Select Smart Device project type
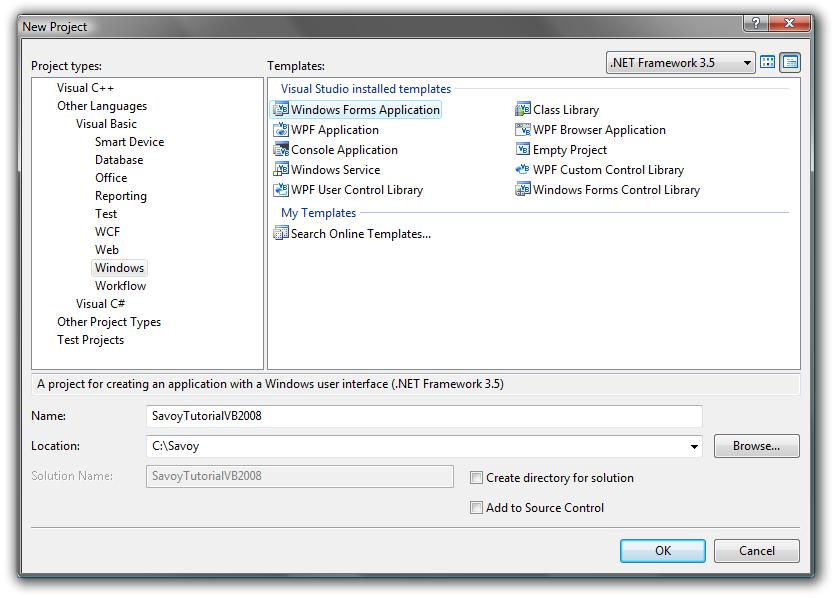The image size is (834, 598). coord(130,142)
